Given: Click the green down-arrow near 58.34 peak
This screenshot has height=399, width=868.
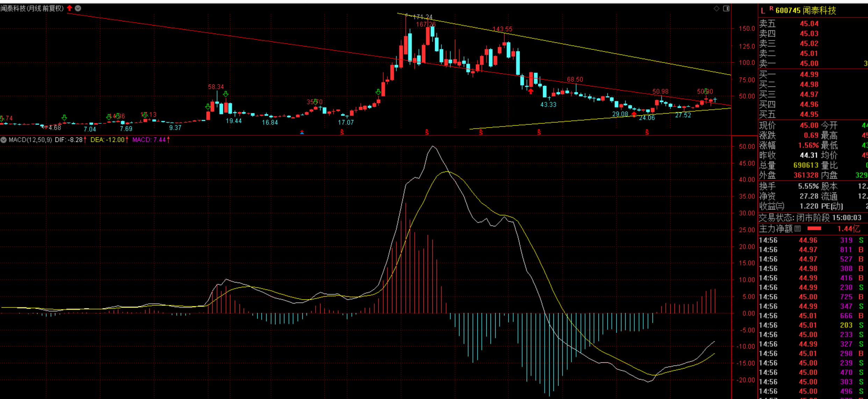Looking at the screenshot, I should pyautogui.click(x=226, y=94).
